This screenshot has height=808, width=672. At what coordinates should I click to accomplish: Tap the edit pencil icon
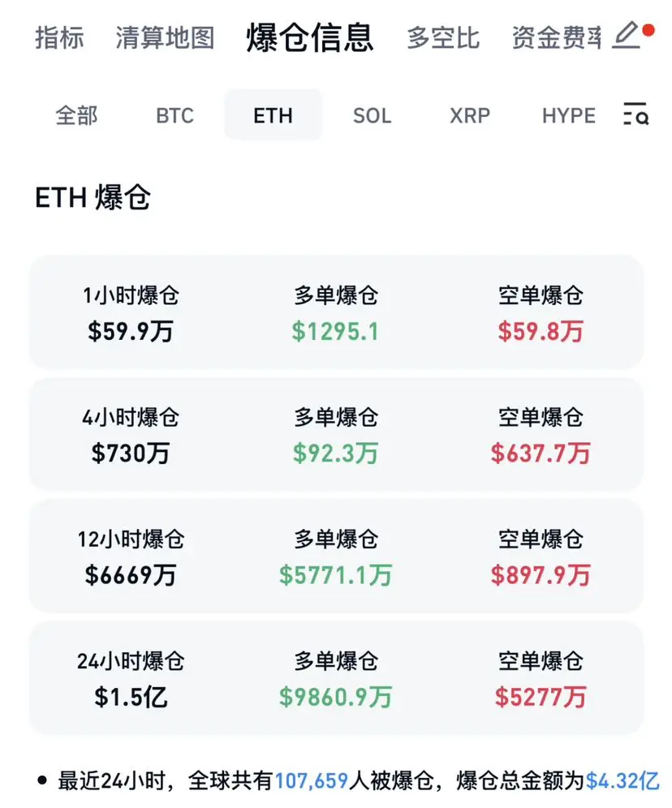click(627, 36)
